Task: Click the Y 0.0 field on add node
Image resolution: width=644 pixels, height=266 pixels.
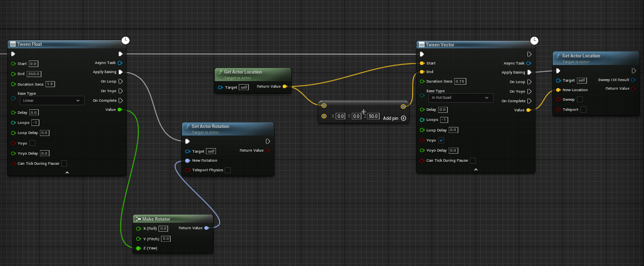Action: [356, 116]
